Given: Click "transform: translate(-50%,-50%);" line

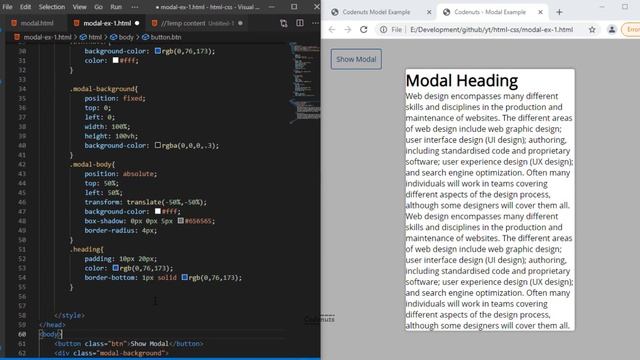Looking at the screenshot, I should 146,202.
